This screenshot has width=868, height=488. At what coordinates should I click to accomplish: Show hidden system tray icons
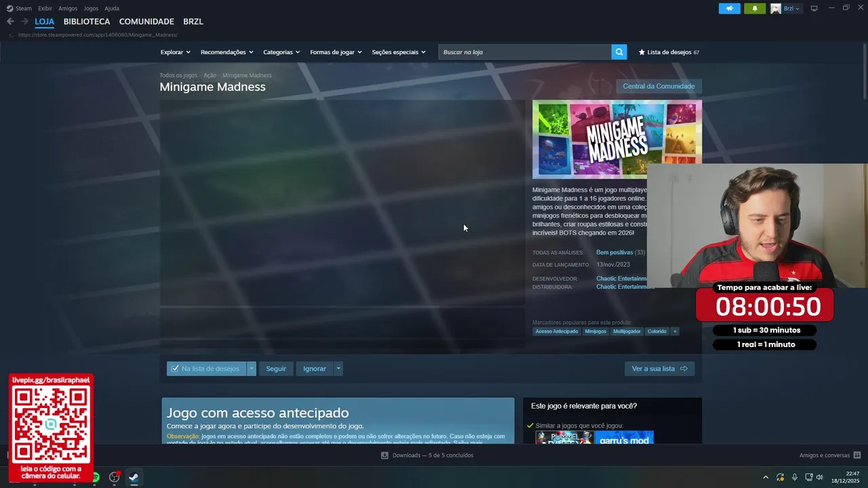coord(766,477)
